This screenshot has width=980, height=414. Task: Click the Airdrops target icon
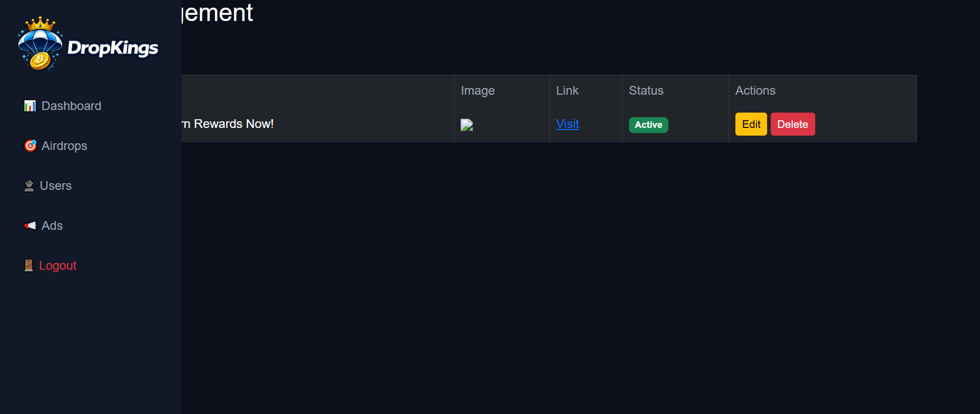(30, 146)
